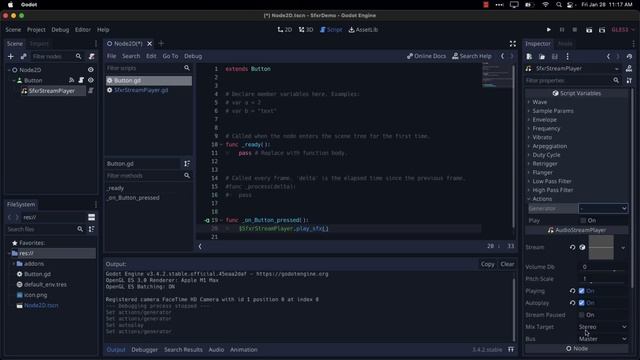This screenshot has height=360, width=640.
Task: Add a new node in Scene dock
Action: (x=11, y=56)
